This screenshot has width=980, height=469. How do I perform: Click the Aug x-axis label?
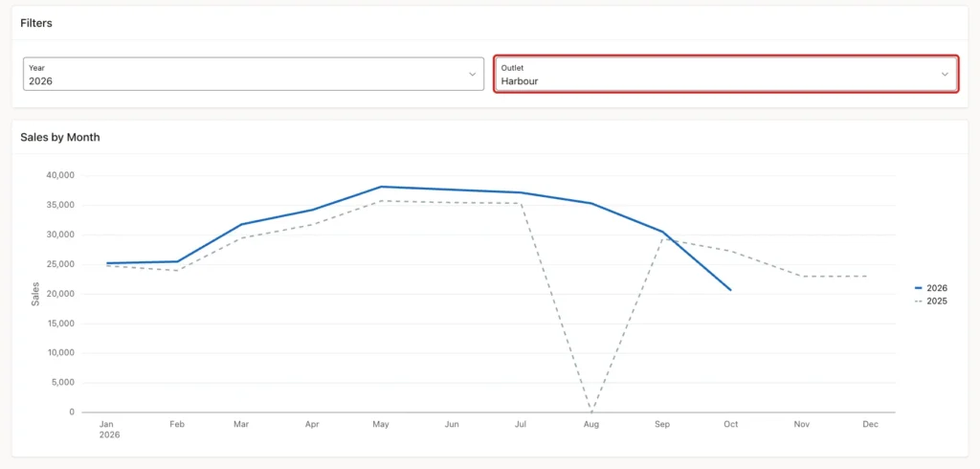point(591,424)
